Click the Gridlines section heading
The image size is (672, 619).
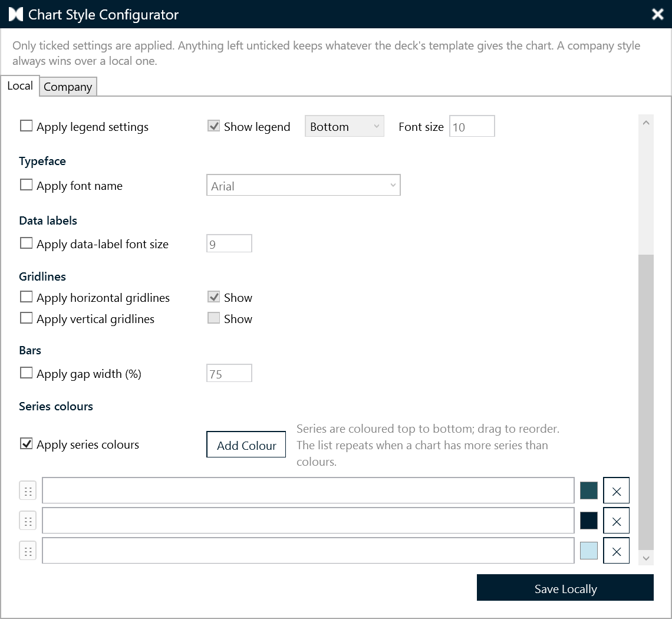(x=42, y=276)
